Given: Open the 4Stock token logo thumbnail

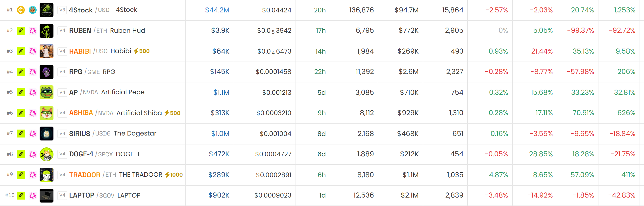Looking at the screenshot, I should [47, 10].
